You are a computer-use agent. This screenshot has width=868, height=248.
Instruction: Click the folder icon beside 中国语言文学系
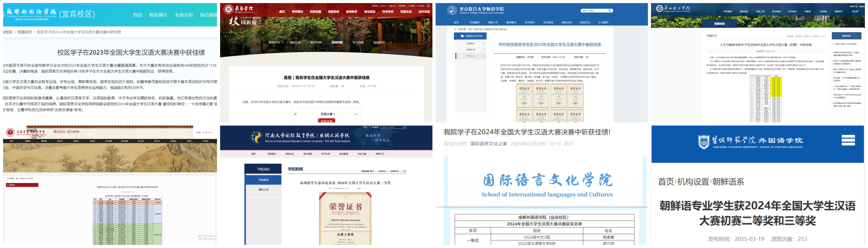[x=462, y=36]
